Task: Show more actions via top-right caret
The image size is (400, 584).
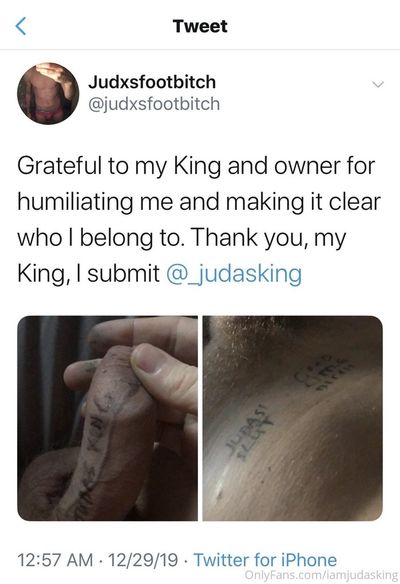Action: pyautogui.click(x=378, y=85)
